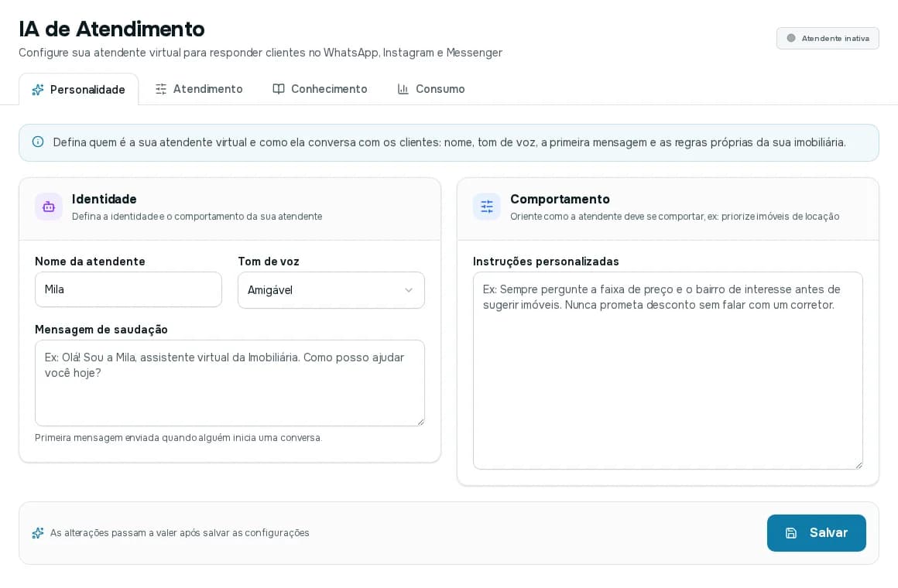898x588 pixels.
Task: Click the Comportamento card heading
Action: (x=560, y=200)
